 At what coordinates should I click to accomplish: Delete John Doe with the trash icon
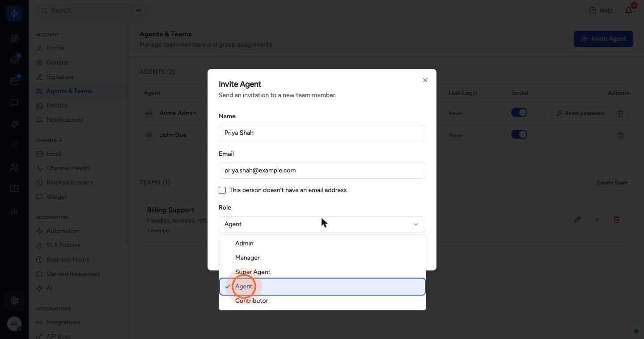pyautogui.click(x=620, y=135)
